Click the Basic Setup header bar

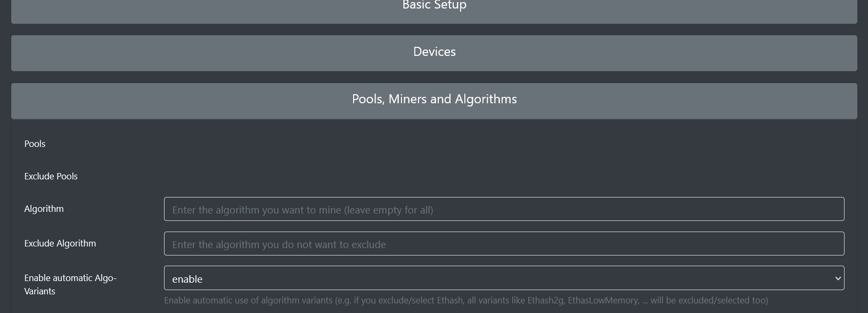(x=434, y=6)
